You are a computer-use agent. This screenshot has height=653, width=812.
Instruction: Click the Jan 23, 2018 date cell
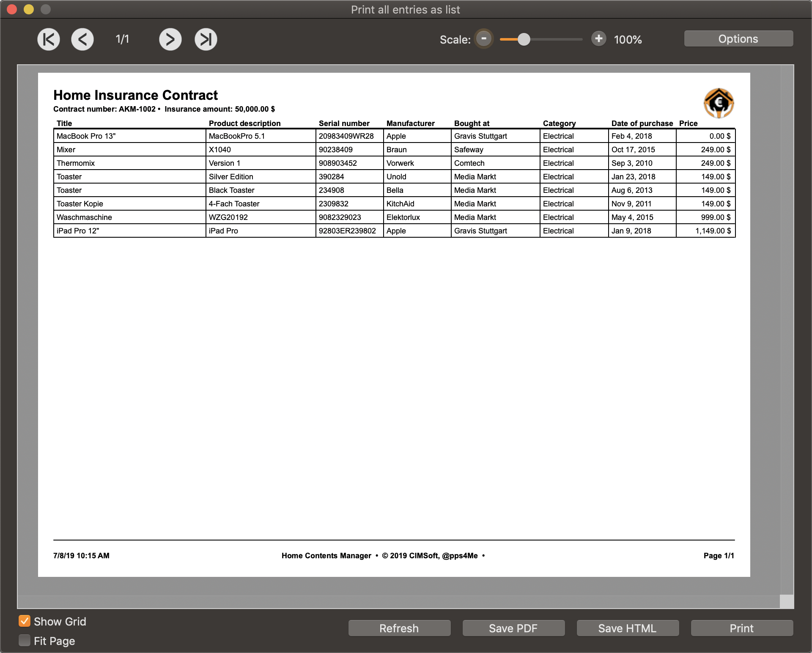(x=642, y=177)
